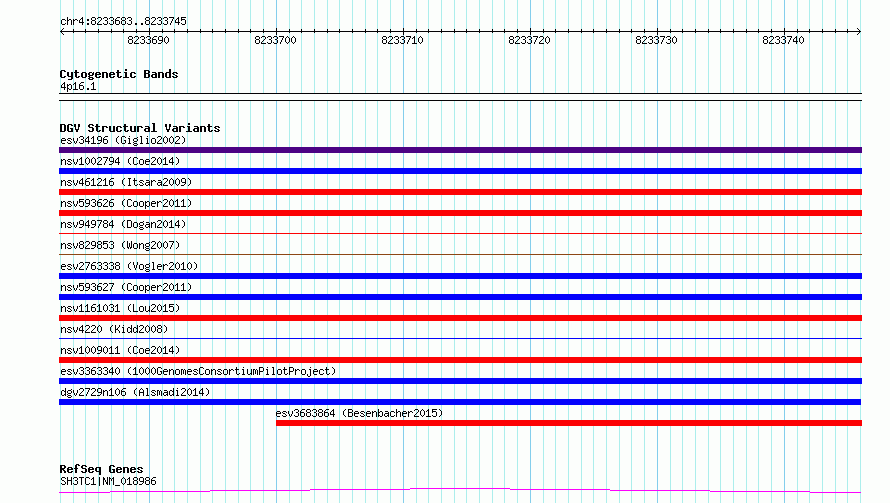Click the Cytogenetic Bands track title
The width and height of the screenshot is (890, 503).
click(119, 74)
